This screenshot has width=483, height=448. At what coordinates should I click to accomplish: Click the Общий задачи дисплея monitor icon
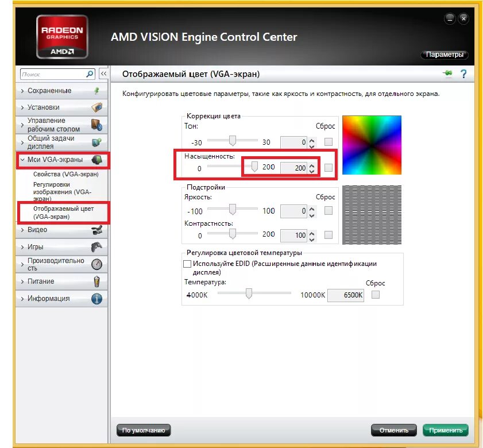coord(96,142)
